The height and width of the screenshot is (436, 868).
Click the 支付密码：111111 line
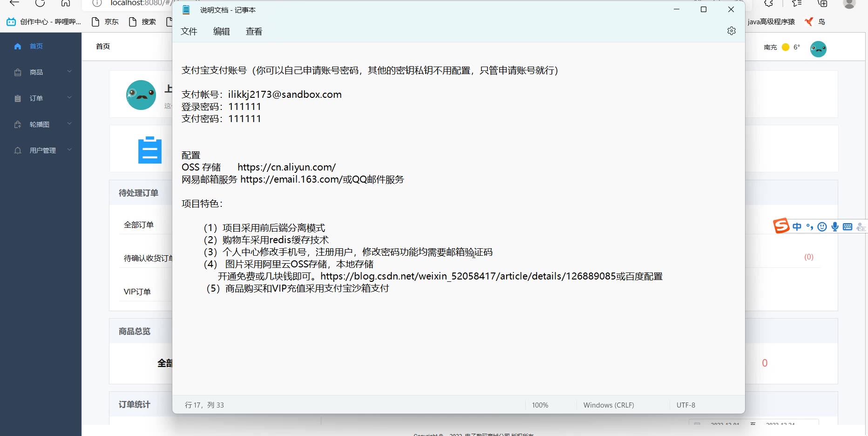tap(221, 119)
